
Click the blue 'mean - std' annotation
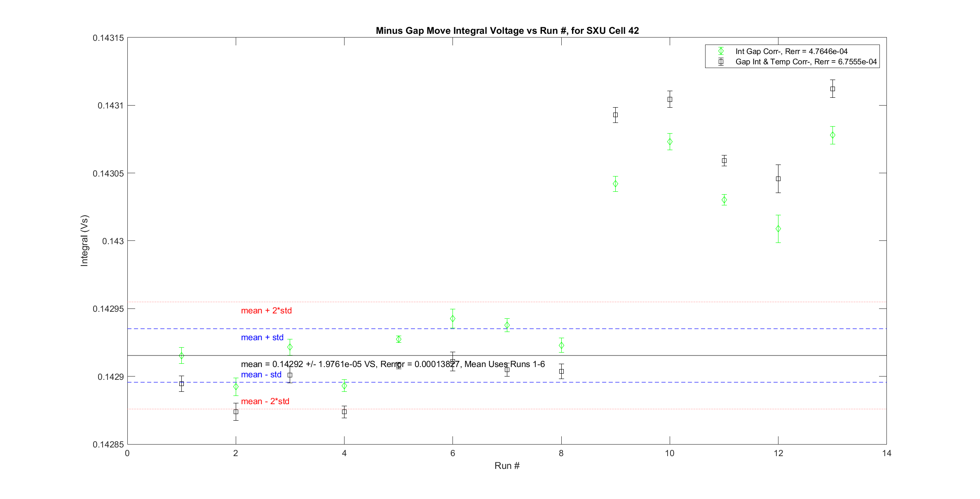(x=261, y=374)
